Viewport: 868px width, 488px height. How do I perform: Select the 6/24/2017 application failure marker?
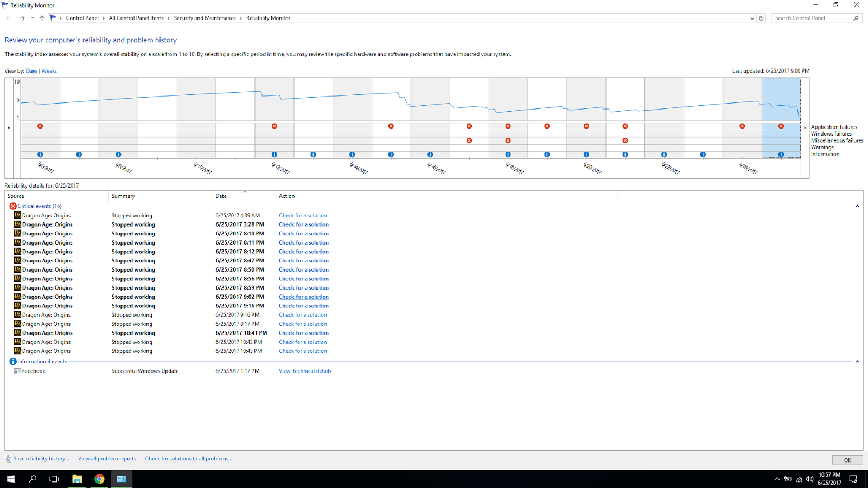coord(742,126)
